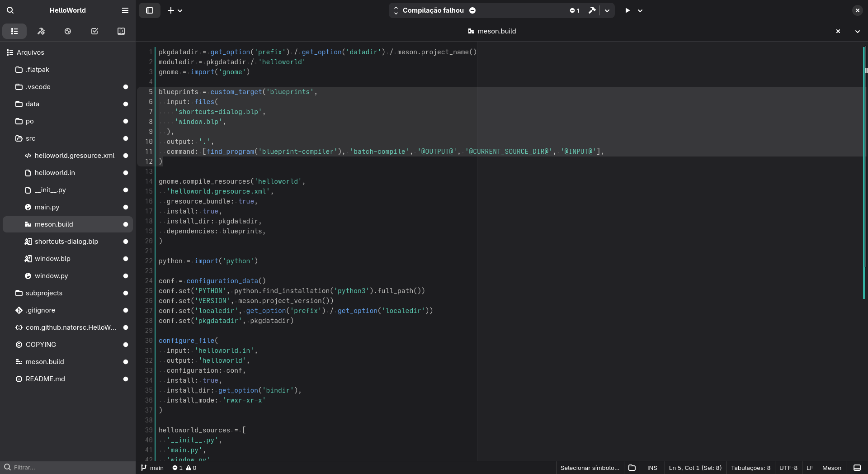Expand the subprojects folder
868x474 pixels.
pos(68,293)
